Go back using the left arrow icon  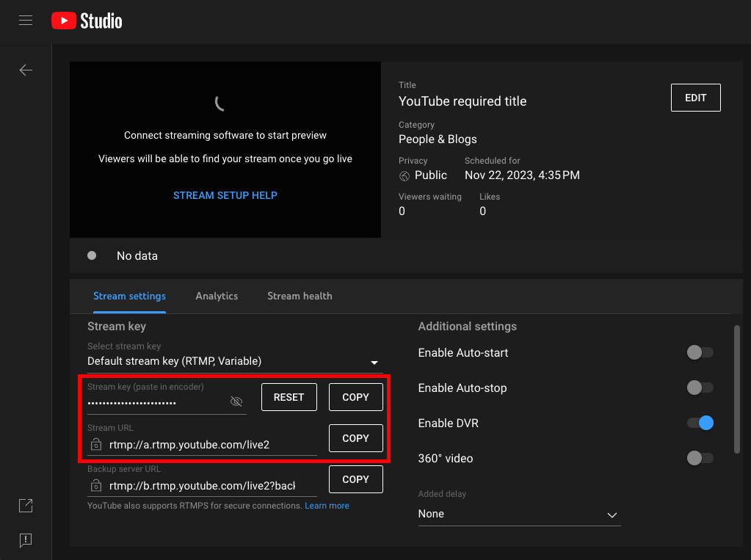coord(26,70)
